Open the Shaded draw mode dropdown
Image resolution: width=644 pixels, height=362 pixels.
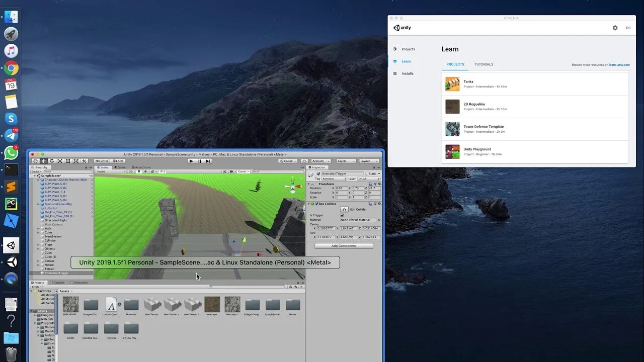click(111, 171)
